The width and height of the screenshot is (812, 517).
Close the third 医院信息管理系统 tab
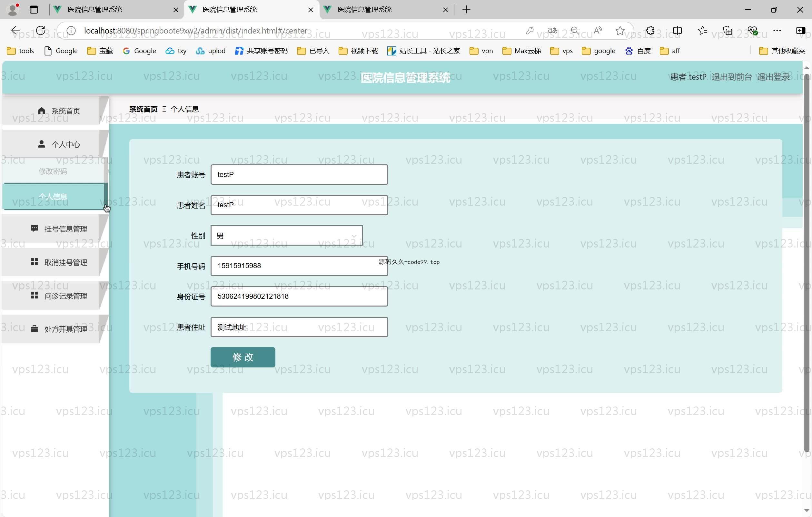tap(445, 10)
